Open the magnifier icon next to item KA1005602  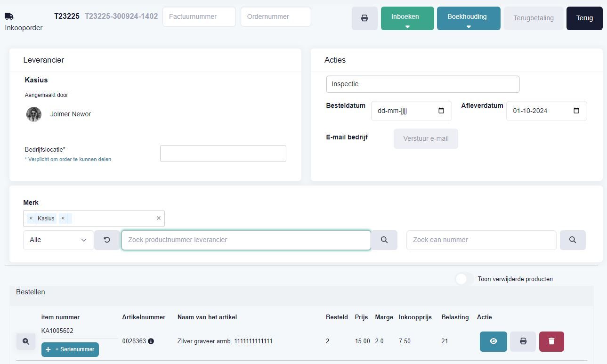coord(26,341)
